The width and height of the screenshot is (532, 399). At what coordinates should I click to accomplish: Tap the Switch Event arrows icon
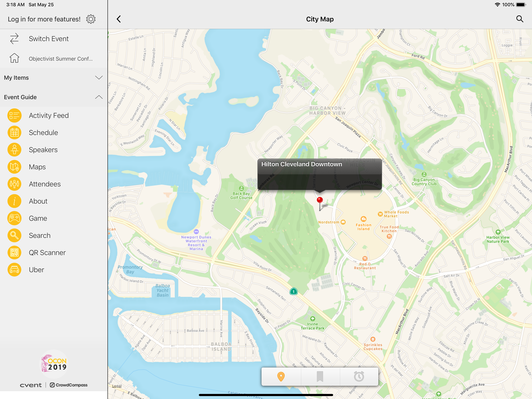click(14, 39)
